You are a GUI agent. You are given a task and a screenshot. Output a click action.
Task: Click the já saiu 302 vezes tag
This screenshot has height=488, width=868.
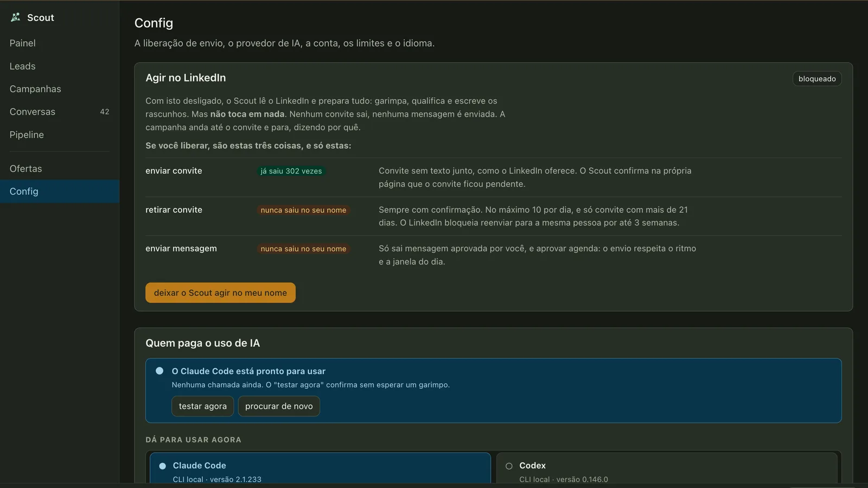coord(291,171)
